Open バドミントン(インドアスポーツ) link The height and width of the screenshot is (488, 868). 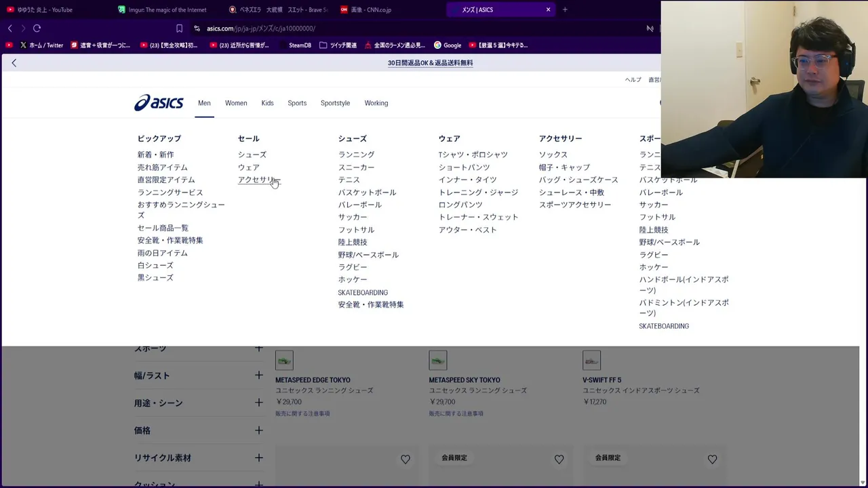(684, 308)
